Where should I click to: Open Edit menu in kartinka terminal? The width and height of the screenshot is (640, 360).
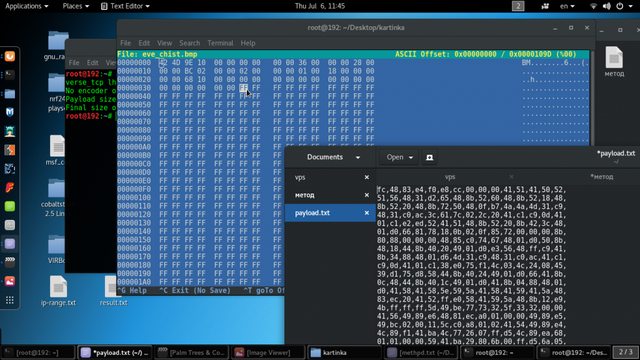(144, 43)
